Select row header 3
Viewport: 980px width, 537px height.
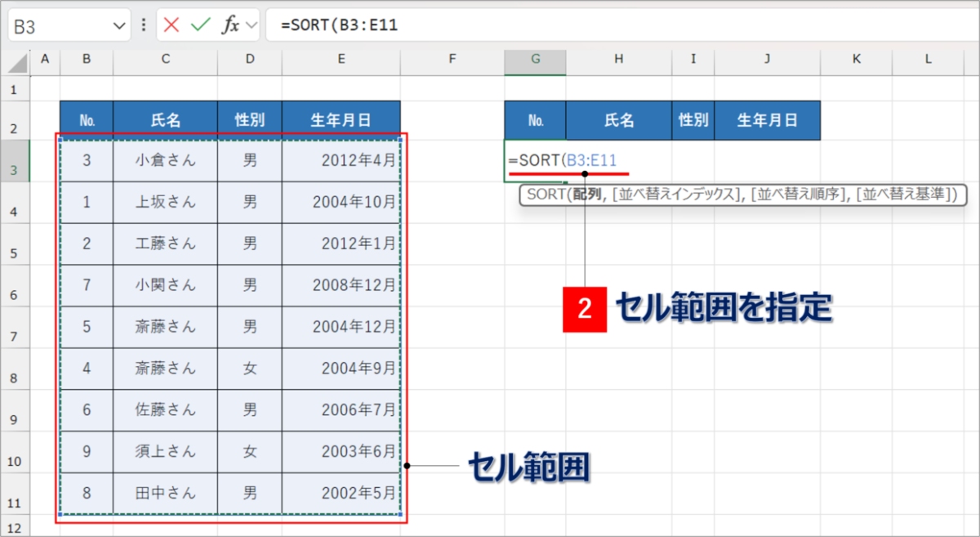(15, 161)
